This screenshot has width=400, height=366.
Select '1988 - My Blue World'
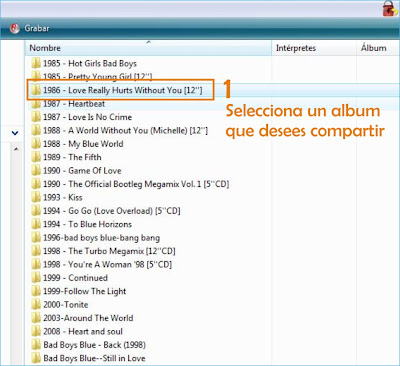click(x=83, y=144)
